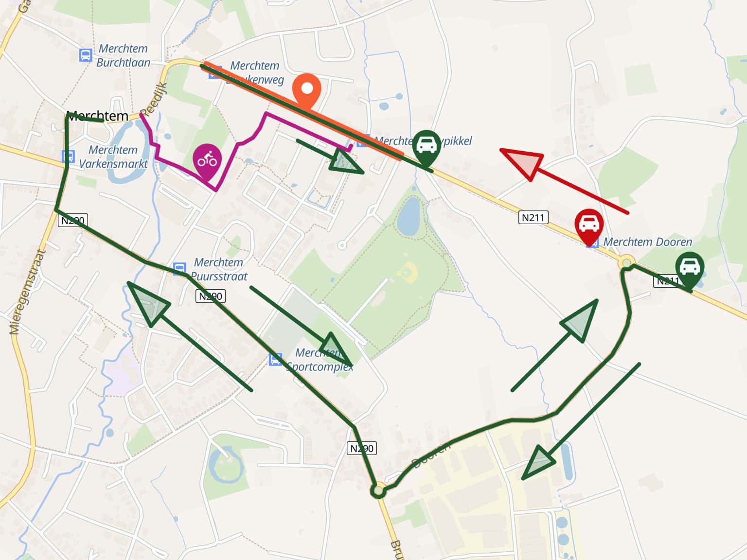Viewport: 747px width, 560px height.
Task: Click the Mieregemstraat street label
Action: (x=27, y=292)
